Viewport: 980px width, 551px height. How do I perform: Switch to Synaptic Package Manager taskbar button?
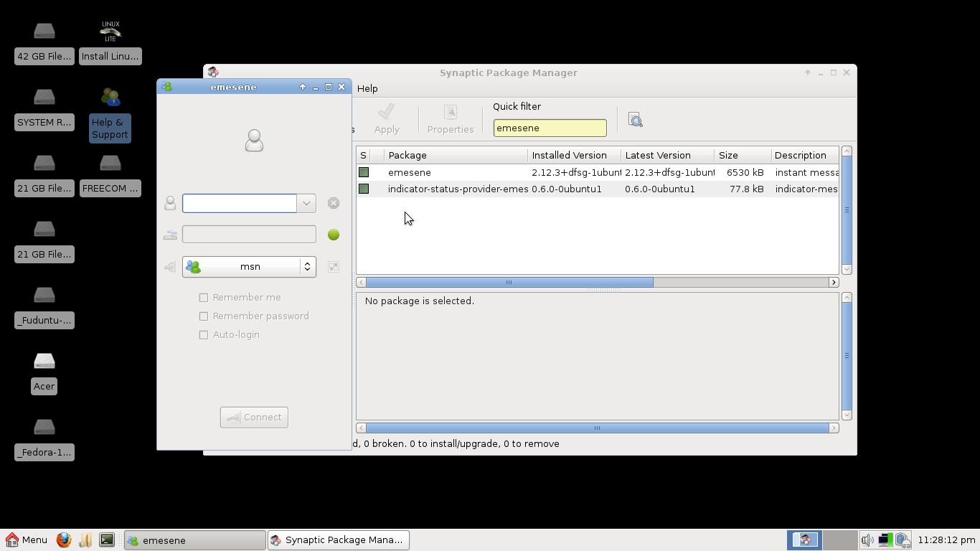click(339, 540)
